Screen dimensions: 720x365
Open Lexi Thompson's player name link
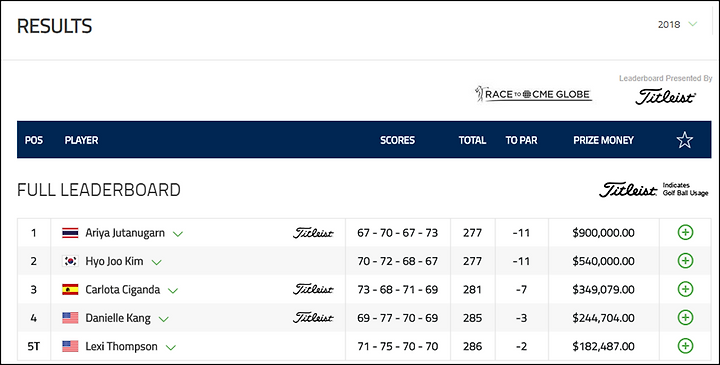pos(121,347)
